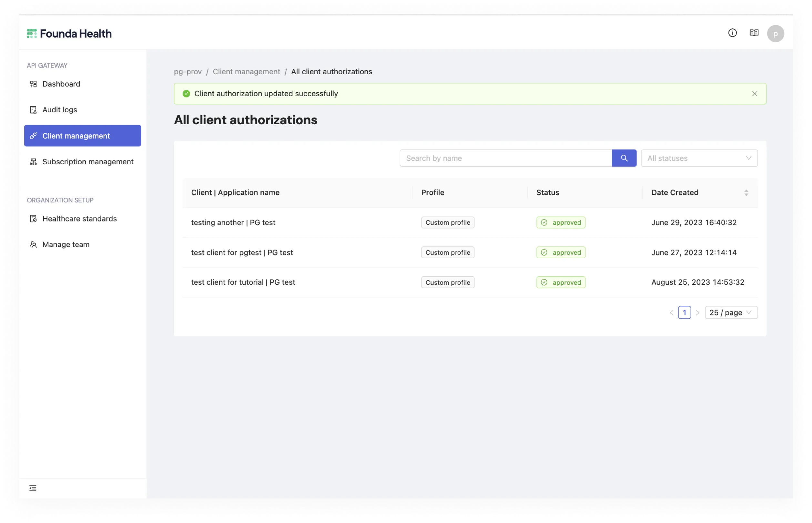Screen dimensions: 812x523
Task: Sort by Date Created using sort arrows
Action: (x=746, y=192)
